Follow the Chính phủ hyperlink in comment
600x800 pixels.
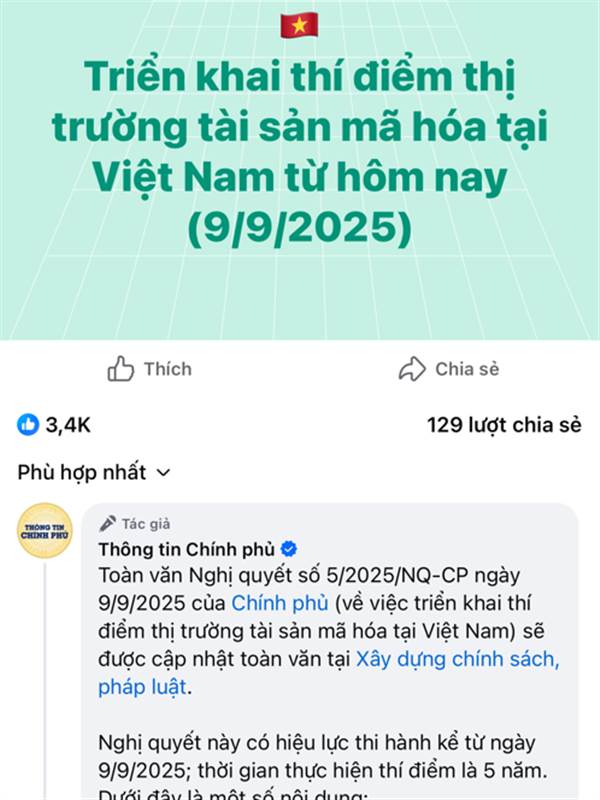pos(280,603)
